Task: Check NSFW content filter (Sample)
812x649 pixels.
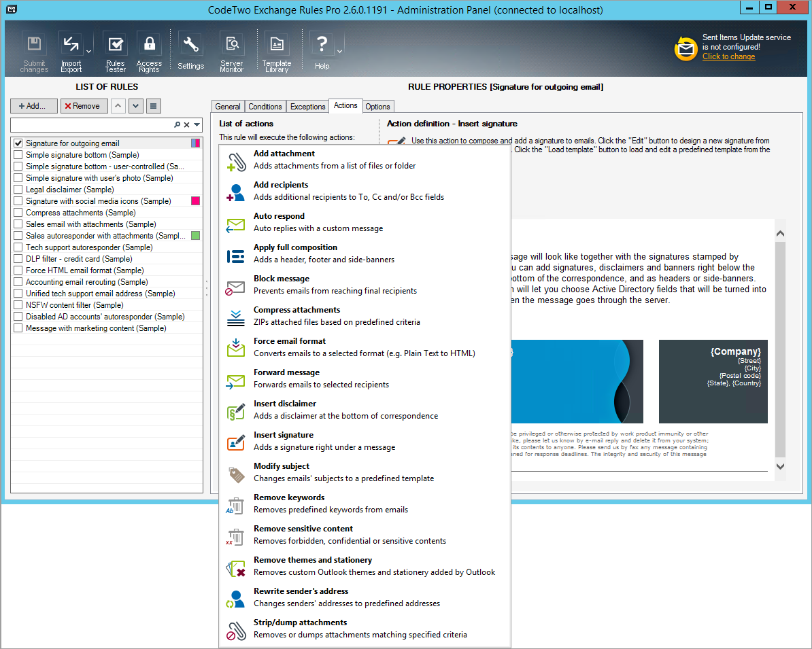Action: point(18,305)
